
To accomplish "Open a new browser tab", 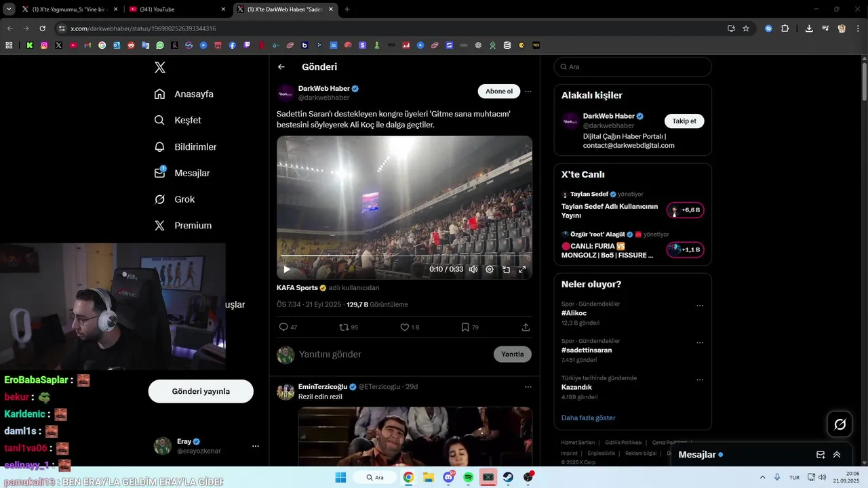I will [x=347, y=9].
